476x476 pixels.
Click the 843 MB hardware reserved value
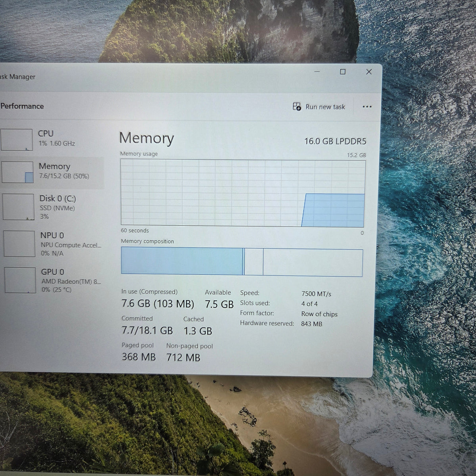point(312,324)
